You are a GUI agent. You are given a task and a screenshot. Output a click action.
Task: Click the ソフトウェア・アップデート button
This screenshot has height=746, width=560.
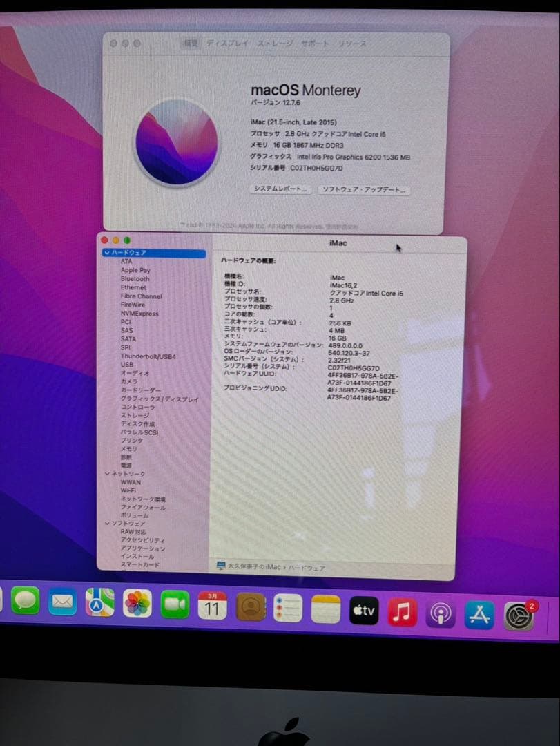tap(364, 189)
